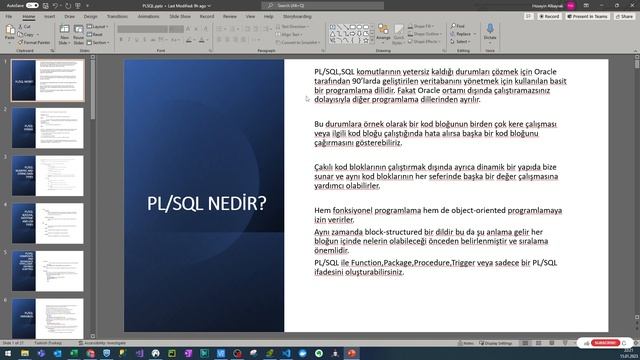Open the File menu

pyautogui.click(x=9, y=16)
